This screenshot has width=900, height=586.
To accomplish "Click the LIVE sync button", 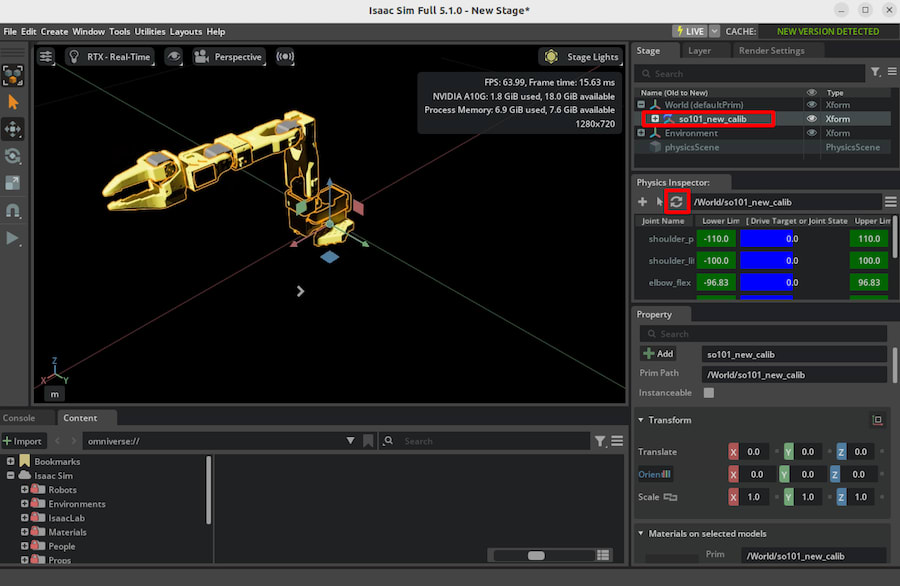I will coord(690,32).
